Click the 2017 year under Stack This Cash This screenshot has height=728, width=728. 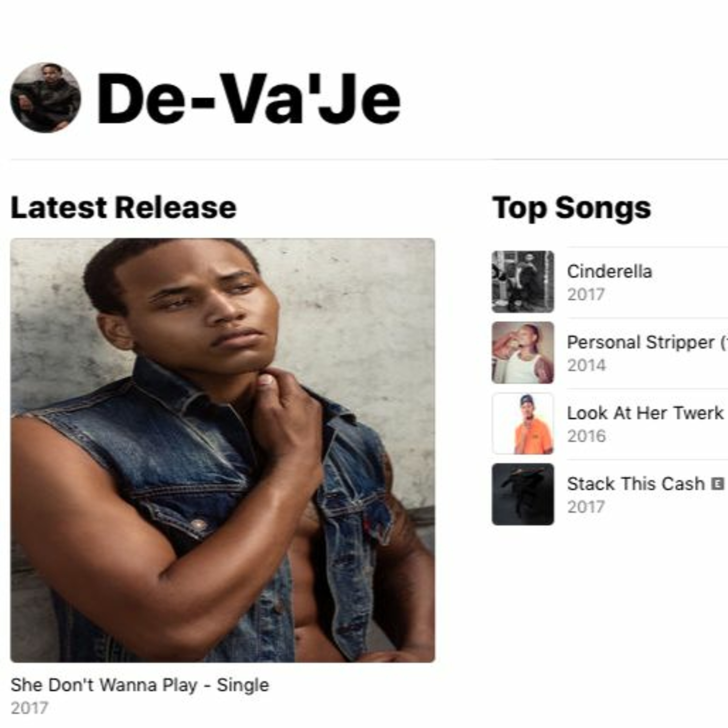coord(586,507)
